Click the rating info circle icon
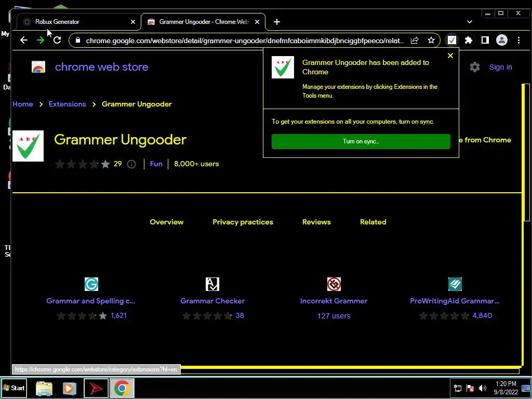 (x=131, y=164)
